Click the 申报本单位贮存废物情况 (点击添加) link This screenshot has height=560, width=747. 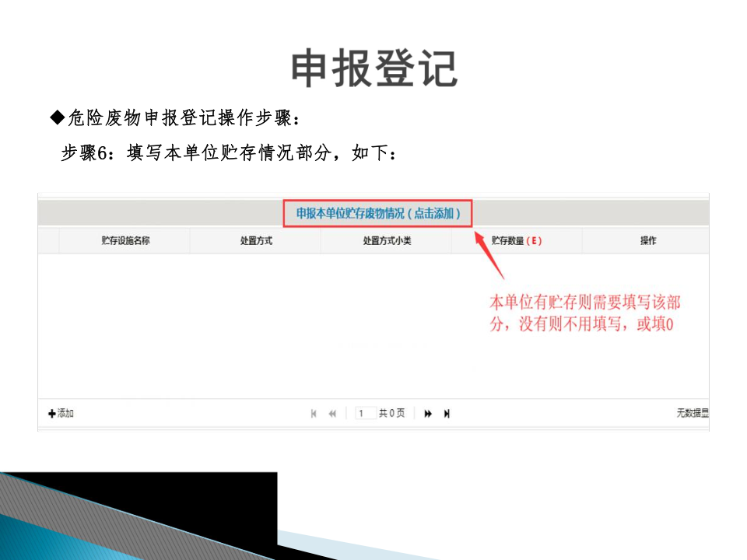(x=378, y=213)
